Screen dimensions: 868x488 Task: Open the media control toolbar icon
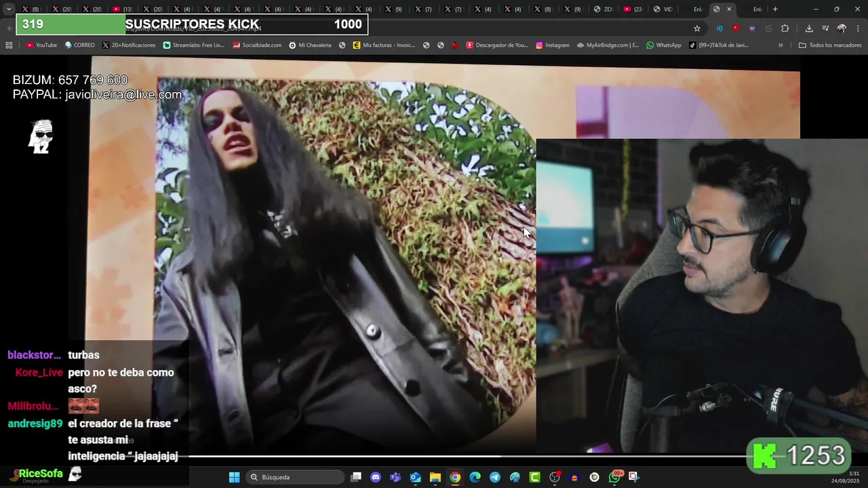825,28
